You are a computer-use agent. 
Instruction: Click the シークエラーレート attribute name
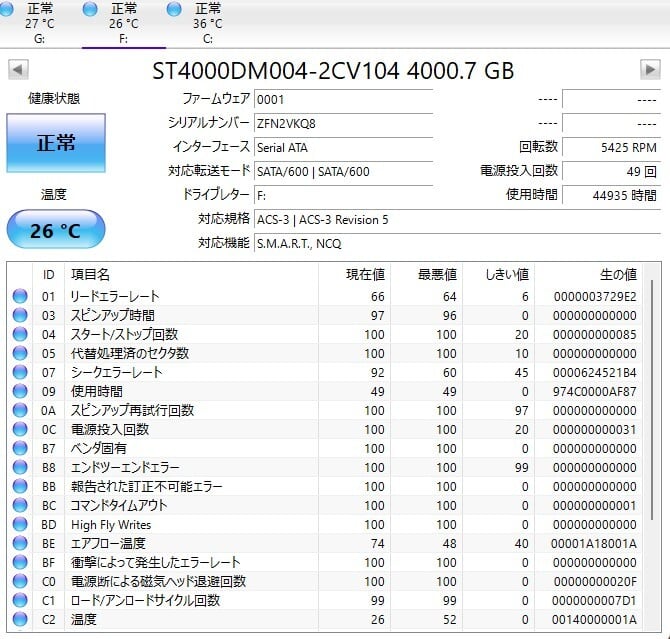(117, 372)
